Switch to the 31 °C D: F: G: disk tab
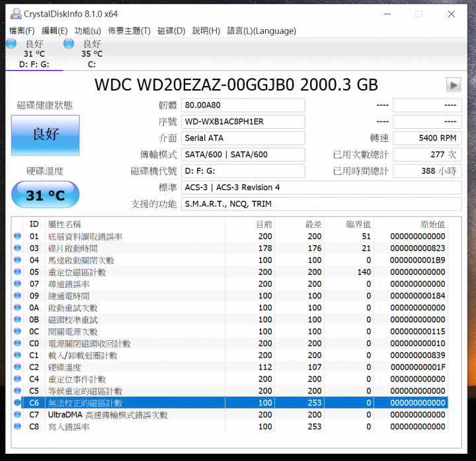 34,53
